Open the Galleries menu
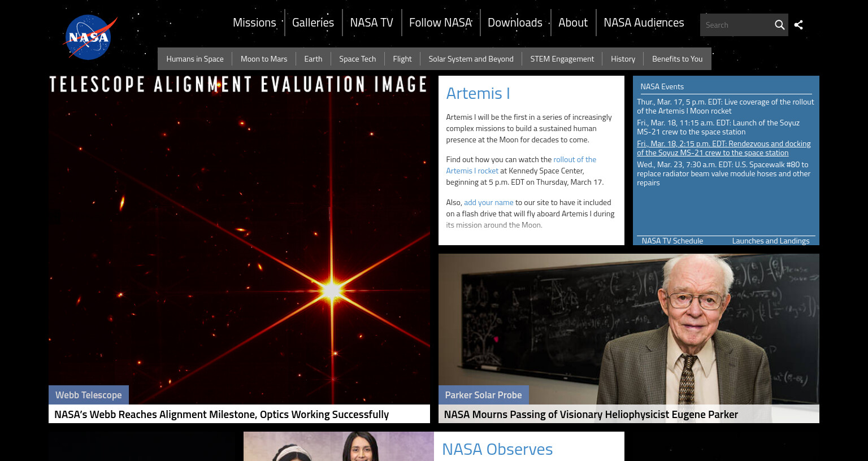Screen dimensions: 868x461 (x=313, y=23)
